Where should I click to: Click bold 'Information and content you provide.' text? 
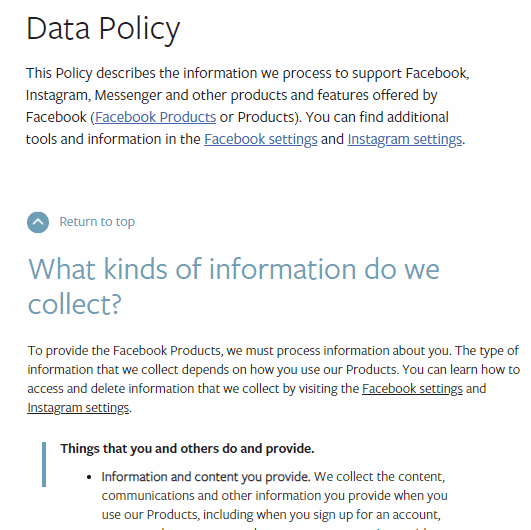point(206,477)
